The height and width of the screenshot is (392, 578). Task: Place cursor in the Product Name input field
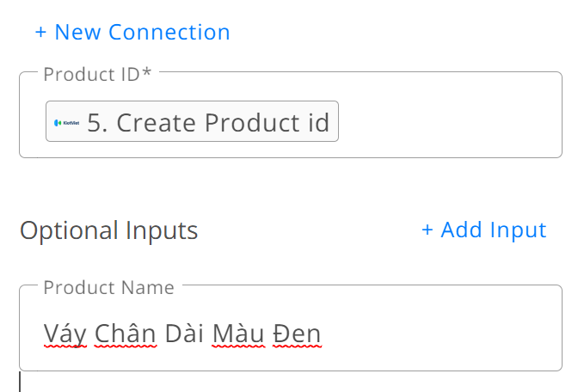[x=291, y=328]
